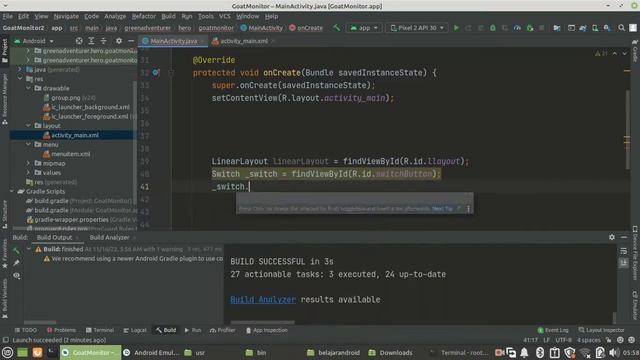Open the Refactor menu
The width and height of the screenshot is (640, 360).
[x=144, y=16]
